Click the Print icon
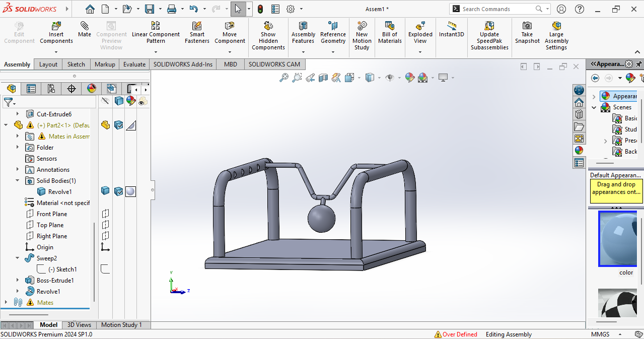644x339 pixels. coord(172,9)
